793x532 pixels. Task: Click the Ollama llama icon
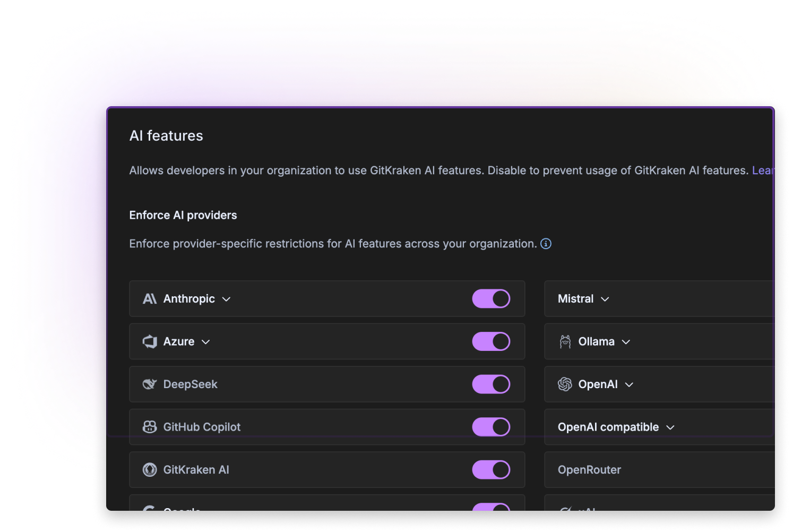coord(565,341)
